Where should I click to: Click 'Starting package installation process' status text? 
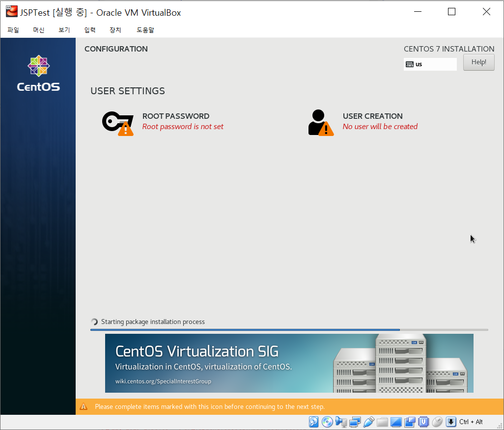pyautogui.click(x=153, y=322)
